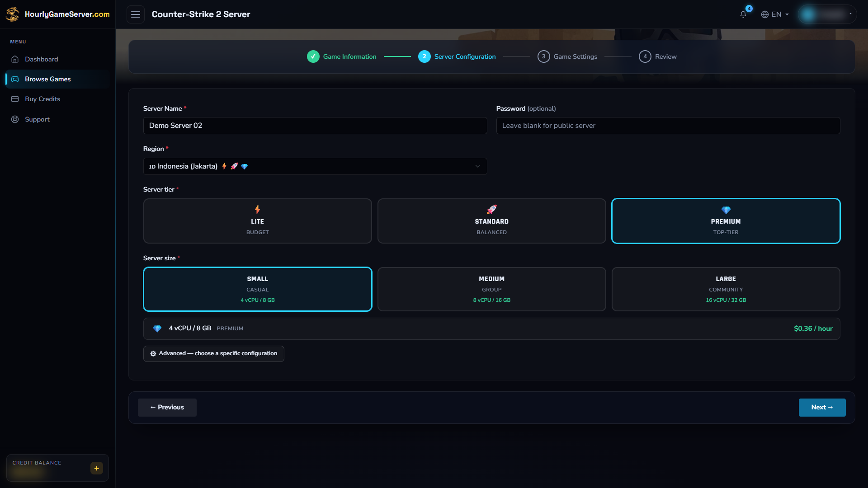Click the green Game Information checkmark
The image size is (868, 488).
[x=313, y=56]
